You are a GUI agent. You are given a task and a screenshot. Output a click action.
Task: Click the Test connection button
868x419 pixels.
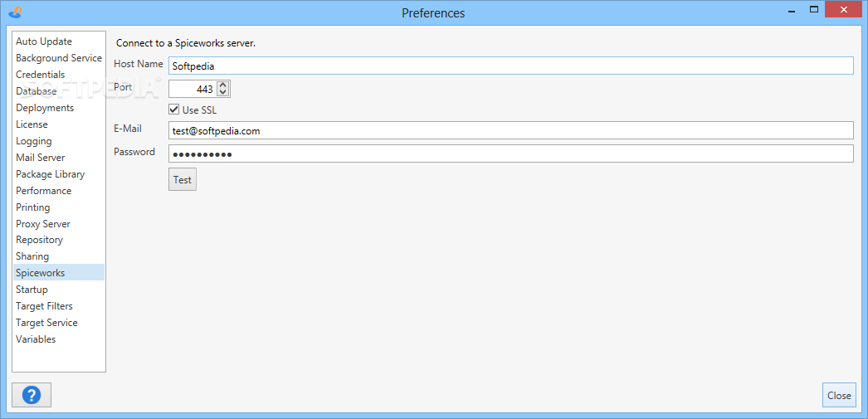(x=182, y=180)
